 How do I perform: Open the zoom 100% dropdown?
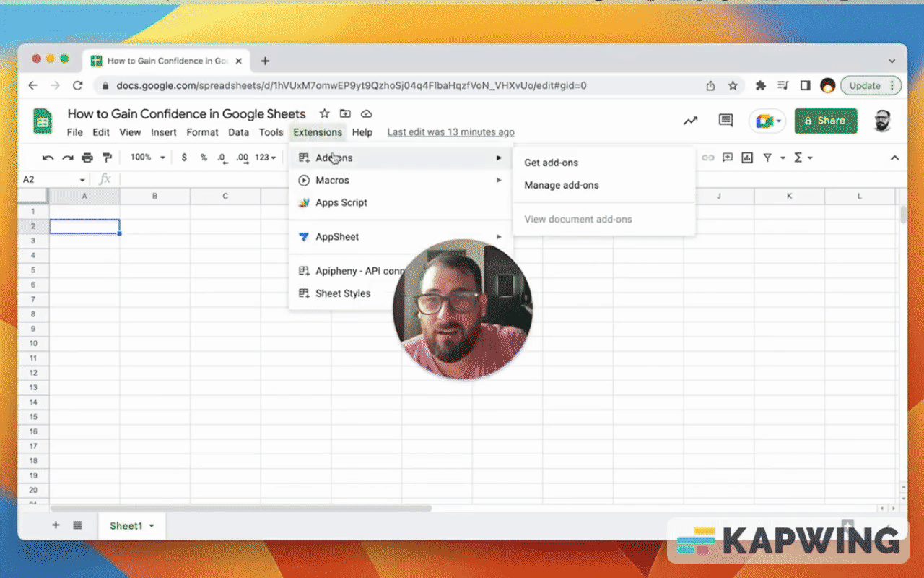tap(148, 158)
